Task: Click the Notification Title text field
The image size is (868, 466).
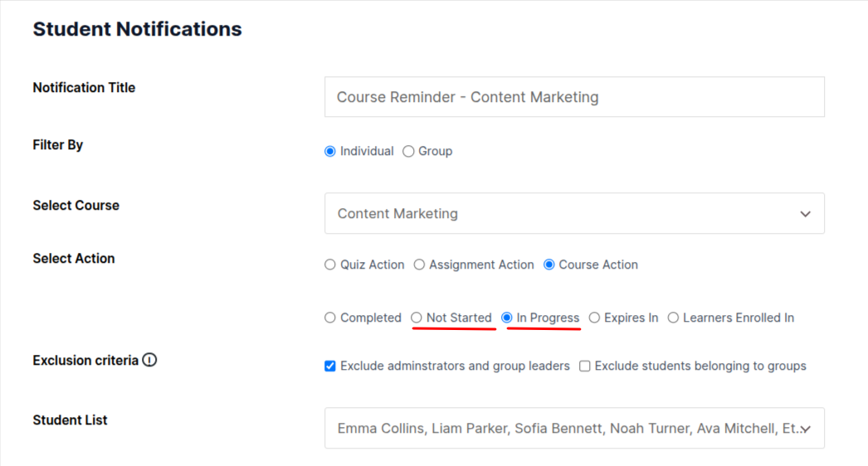Action: [574, 97]
